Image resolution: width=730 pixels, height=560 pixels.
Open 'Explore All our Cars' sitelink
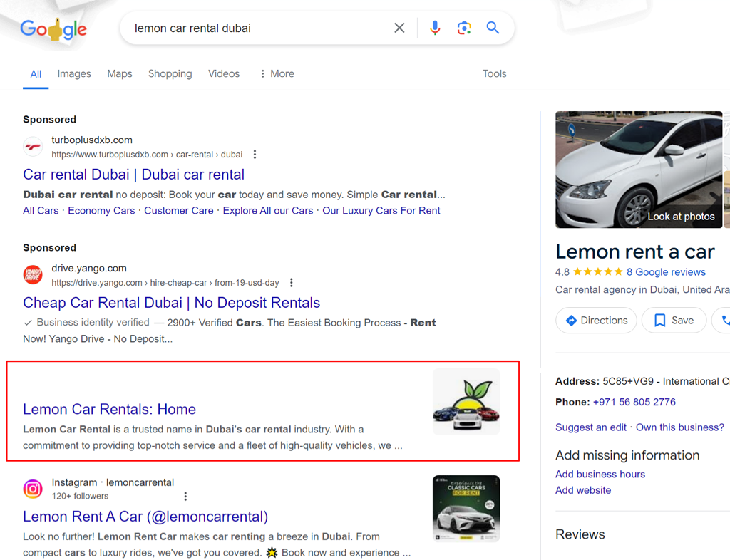(x=268, y=211)
